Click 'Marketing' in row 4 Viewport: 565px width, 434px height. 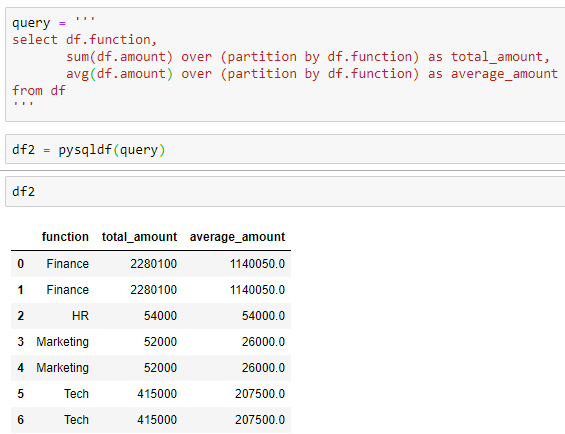coord(62,368)
